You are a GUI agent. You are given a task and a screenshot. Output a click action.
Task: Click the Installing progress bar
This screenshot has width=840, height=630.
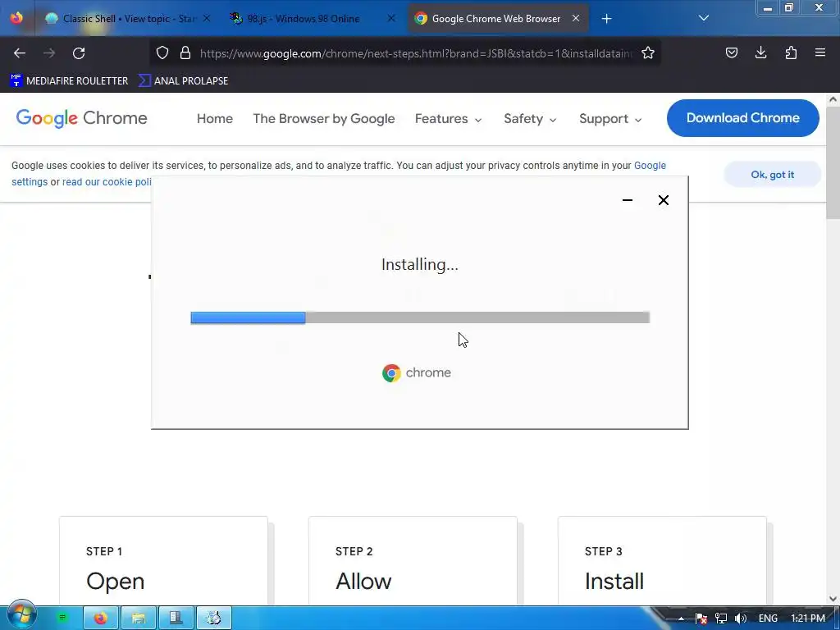pos(420,317)
